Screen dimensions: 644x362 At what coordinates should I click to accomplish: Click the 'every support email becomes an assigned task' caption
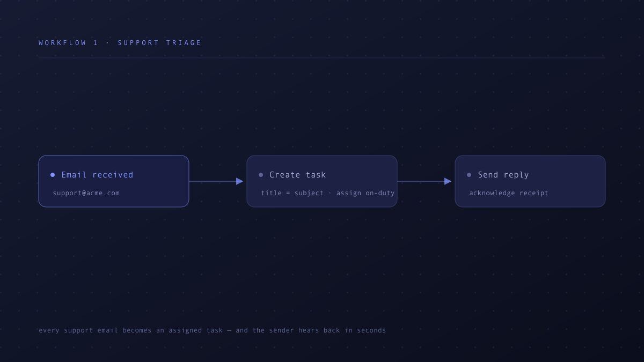(213, 330)
